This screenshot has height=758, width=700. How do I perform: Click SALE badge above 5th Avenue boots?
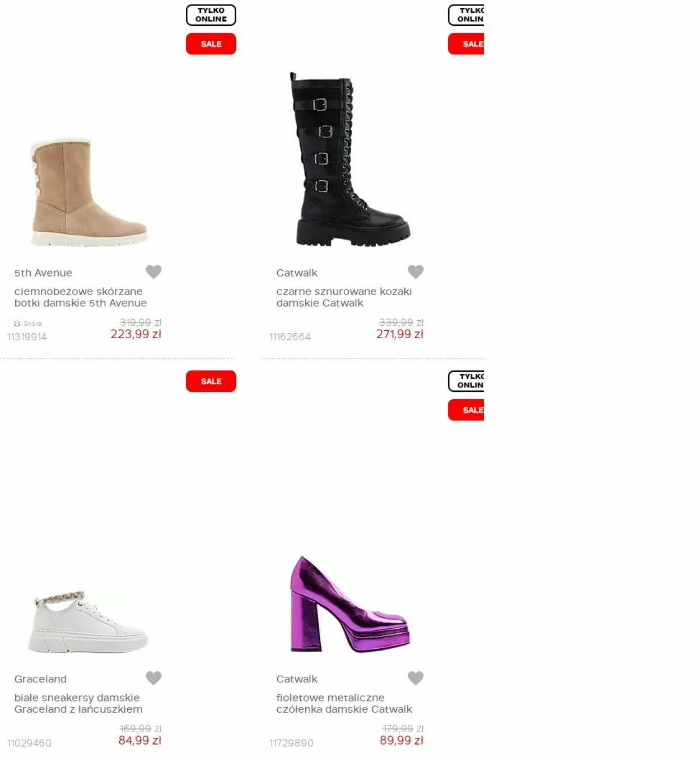pos(211,44)
